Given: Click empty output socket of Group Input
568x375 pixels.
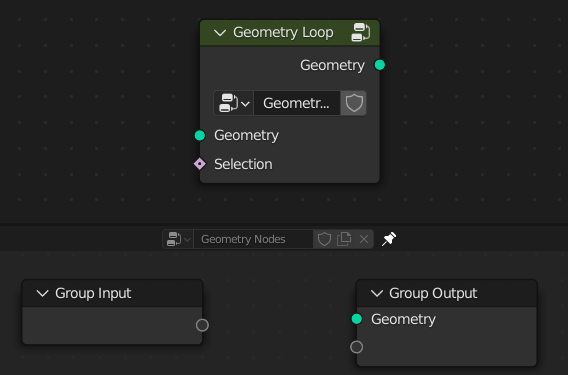Looking at the screenshot, I should pyautogui.click(x=202, y=325).
